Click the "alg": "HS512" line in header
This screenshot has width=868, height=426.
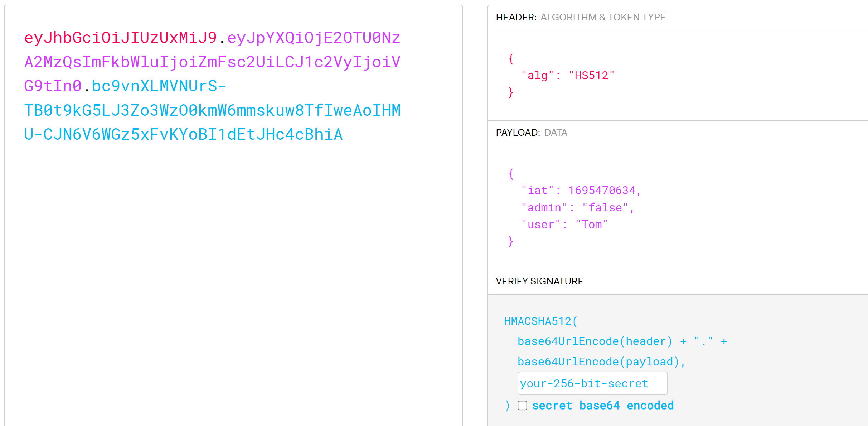coord(568,76)
